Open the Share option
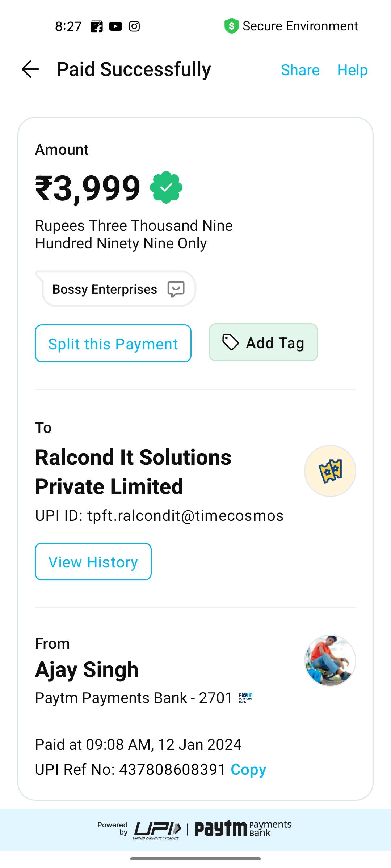391x868 pixels. 300,70
